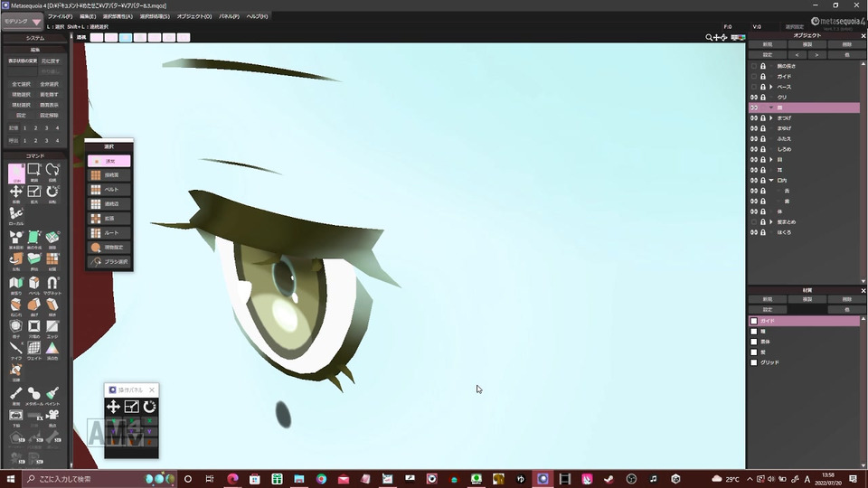The width and height of the screenshot is (868, 488).
Task: Select the Delete tool icon
Action: [52, 238]
